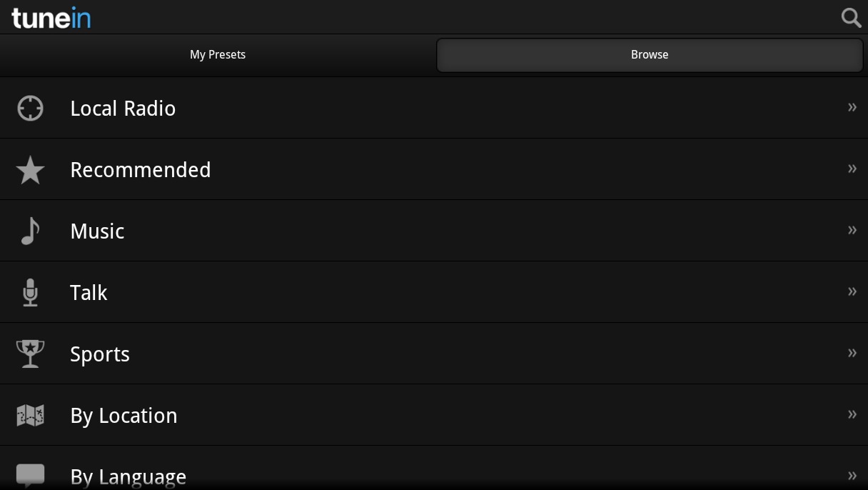This screenshot has width=868, height=490.
Task: Open search with the magnifying glass icon
Action: pyautogui.click(x=851, y=17)
